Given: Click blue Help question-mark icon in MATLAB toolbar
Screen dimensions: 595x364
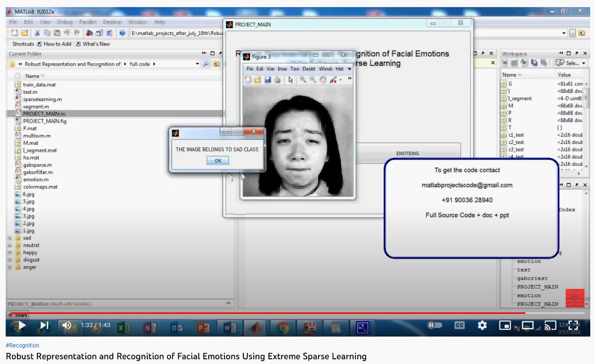Looking at the screenshot, I should pyautogui.click(x=122, y=33).
